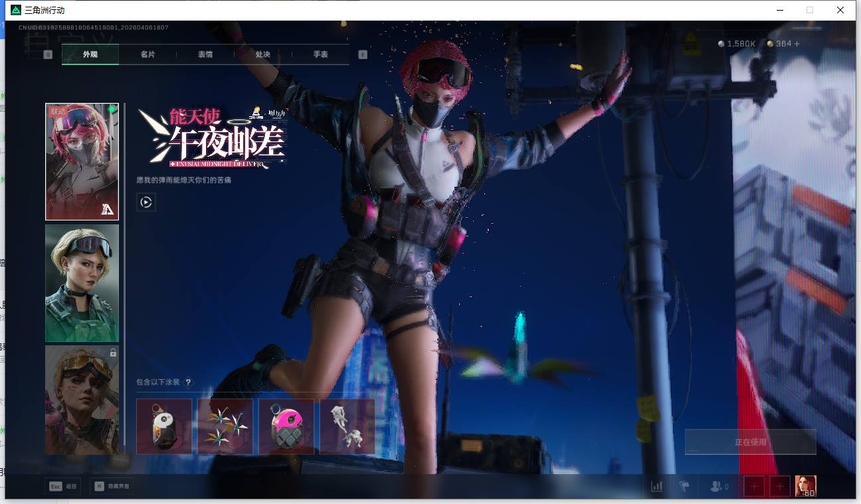Image resolution: width=861 pixels, height=504 pixels.
Task: Click the UID text at top left
Action: click(x=94, y=28)
